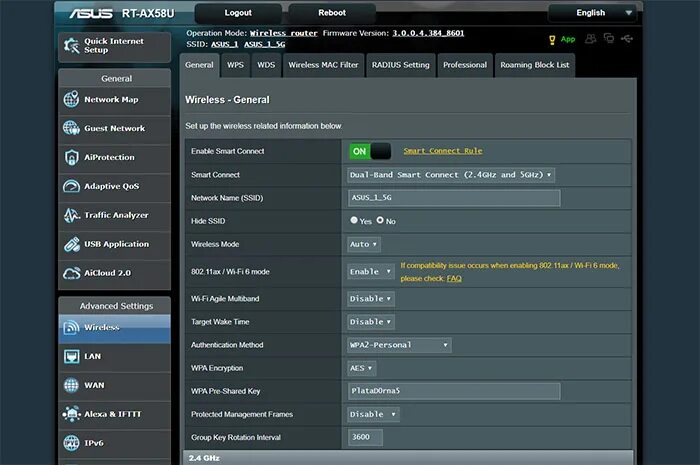Open the Smart Connect band dropdown

click(451, 175)
